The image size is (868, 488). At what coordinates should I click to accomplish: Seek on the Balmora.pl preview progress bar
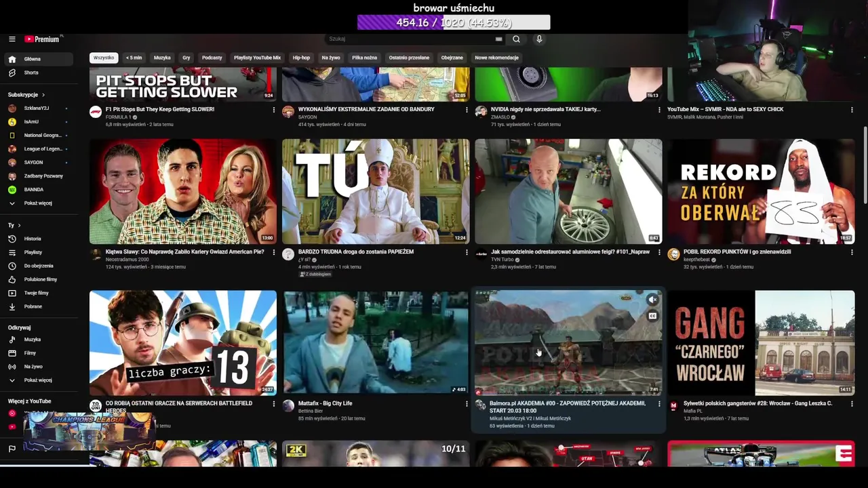pyautogui.click(x=568, y=394)
